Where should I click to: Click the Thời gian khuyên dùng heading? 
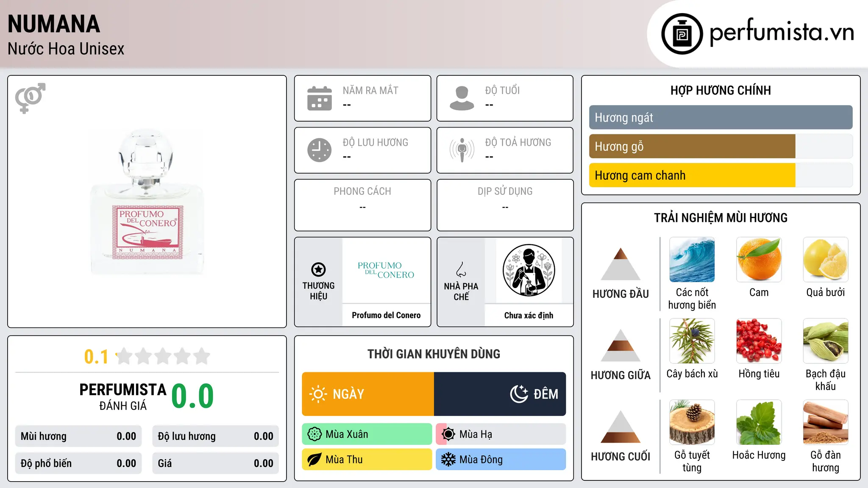434,354
